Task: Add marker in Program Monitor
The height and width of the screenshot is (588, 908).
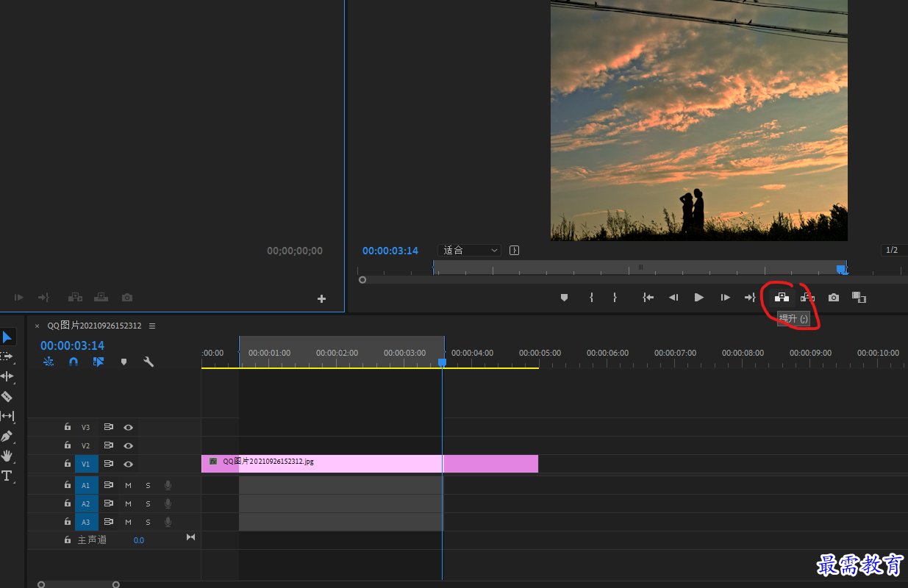Action: pyautogui.click(x=565, y=298)
